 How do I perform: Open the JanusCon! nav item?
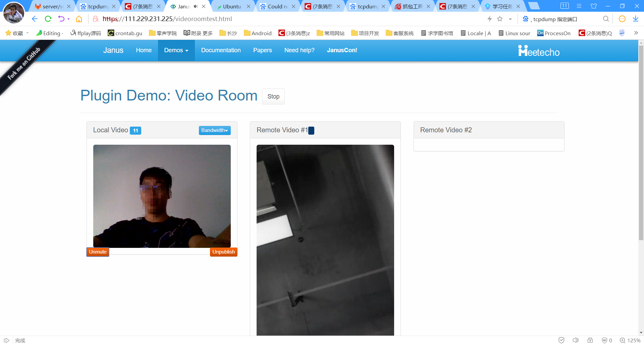tap(342, 50)
